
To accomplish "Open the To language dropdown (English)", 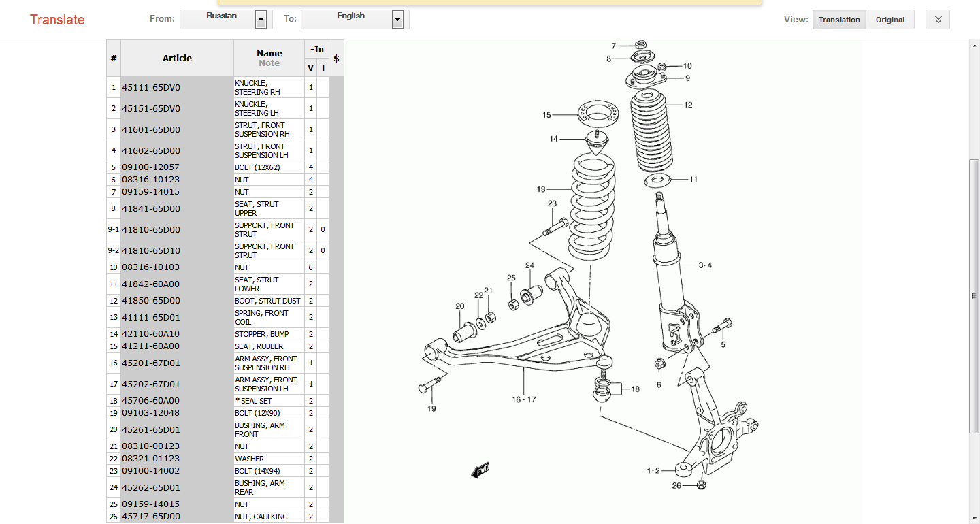I will [x=355, y=19].
